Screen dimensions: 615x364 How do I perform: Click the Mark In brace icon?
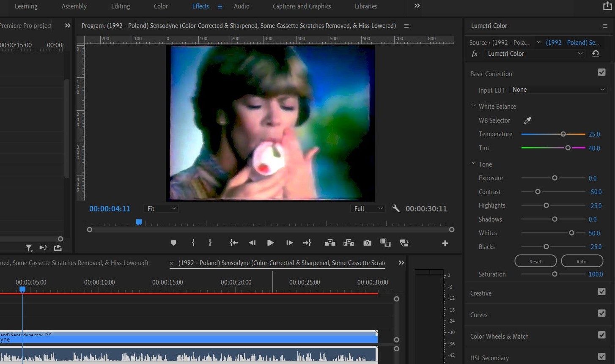coord(193,243)
